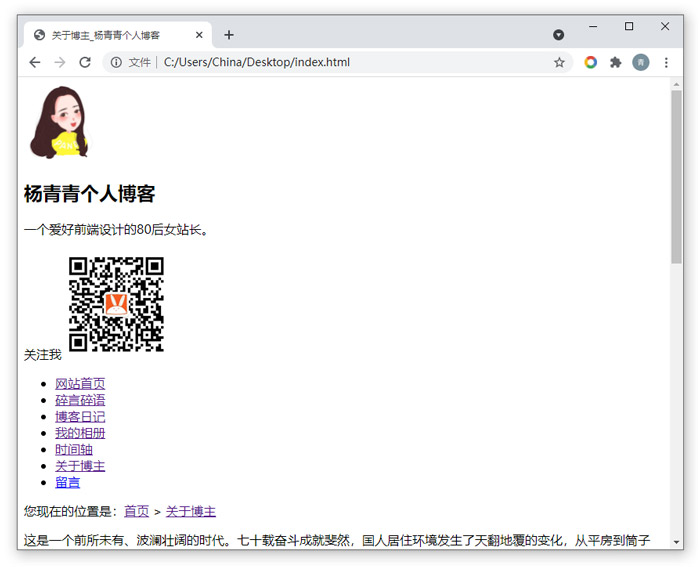Open the Chrome three-dot menu

click(666, 63)
